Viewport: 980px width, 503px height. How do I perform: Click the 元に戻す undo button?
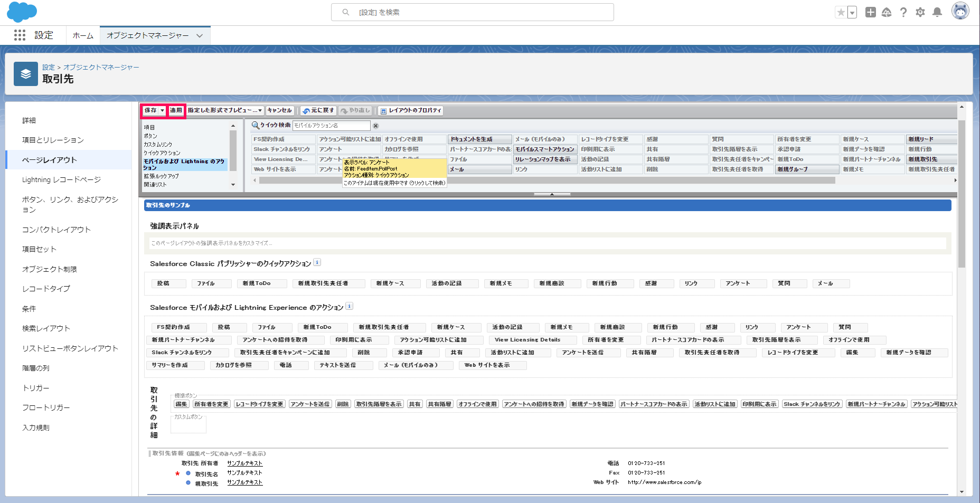(318, 110)
